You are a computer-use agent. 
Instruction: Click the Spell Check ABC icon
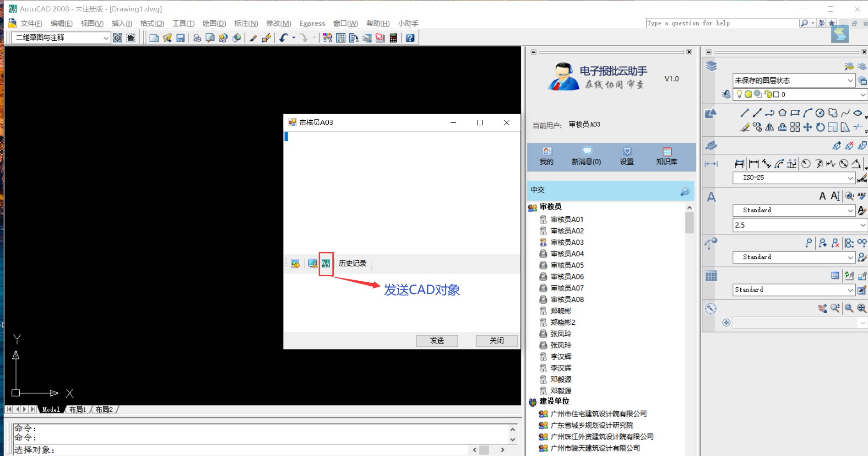[862, 196]
